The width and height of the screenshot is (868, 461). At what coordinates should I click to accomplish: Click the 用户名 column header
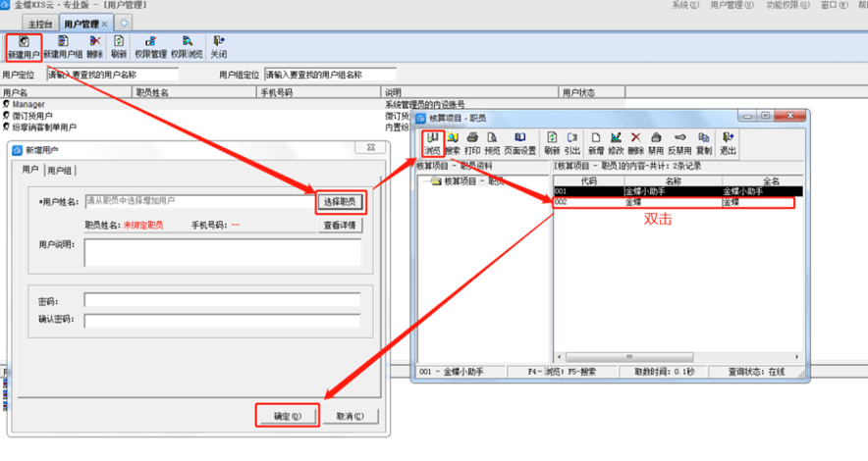pos(67,92)
